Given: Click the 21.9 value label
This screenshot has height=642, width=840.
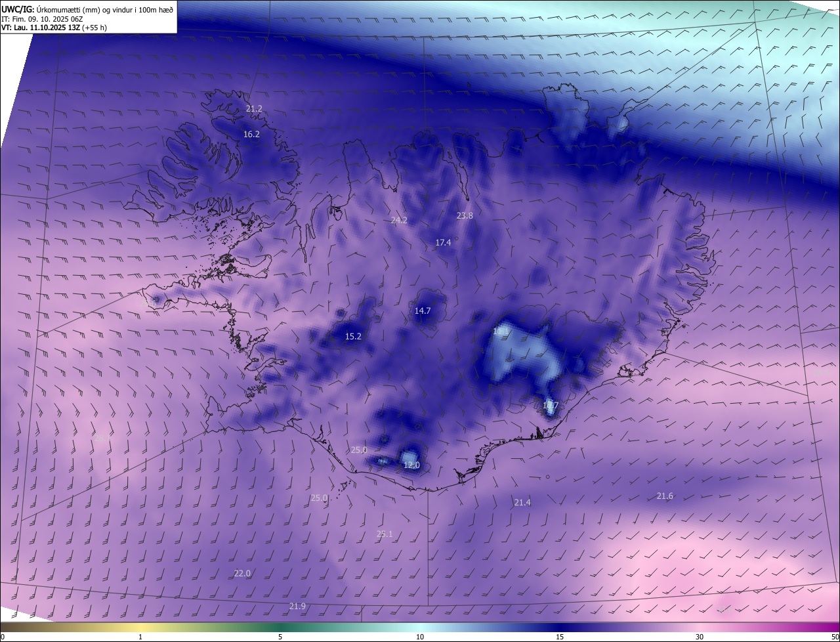Looking at the screenshot, I should (x=297, y=607).
